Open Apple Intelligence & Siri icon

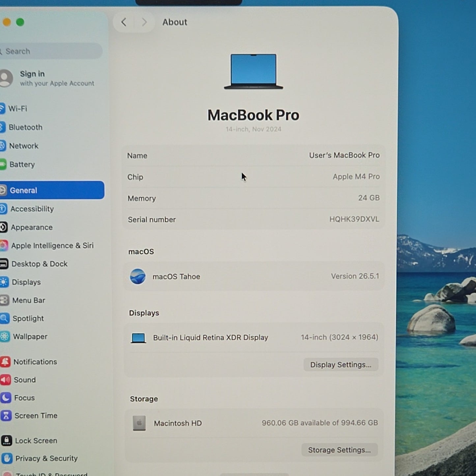coord(4,245)
